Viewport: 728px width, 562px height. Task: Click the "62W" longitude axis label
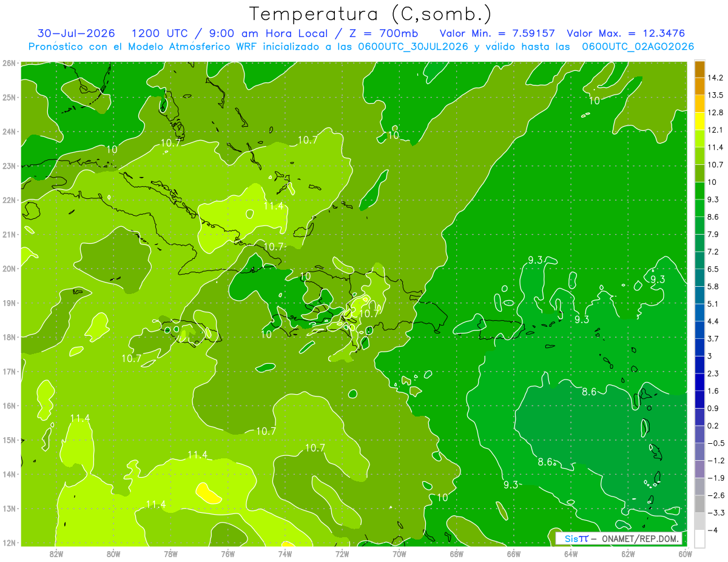click(628, 554)
